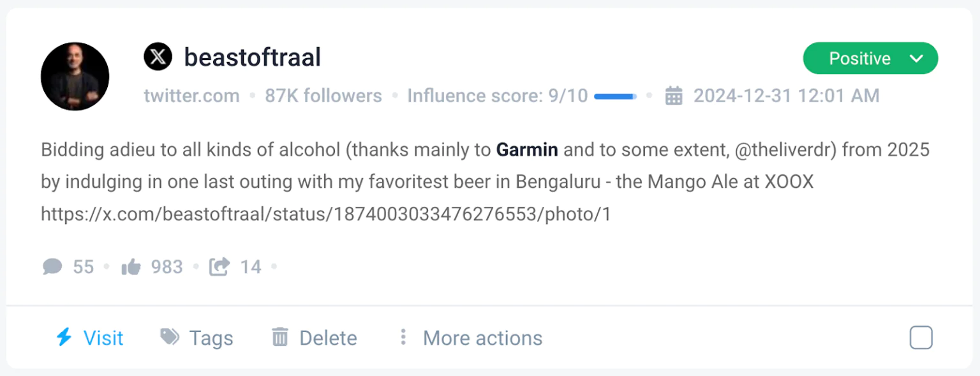
Task: Open More actions menu
Action: click(x=482, y=338)
